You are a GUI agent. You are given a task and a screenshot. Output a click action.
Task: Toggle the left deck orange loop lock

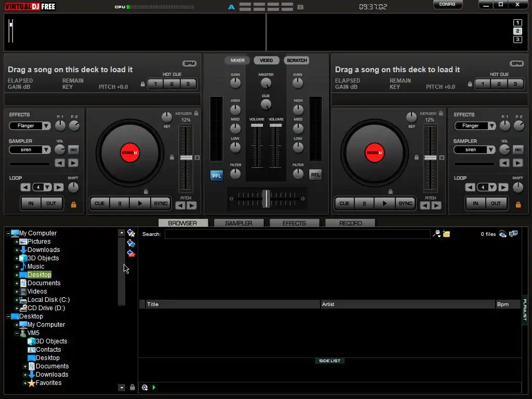tap(73, 204)
